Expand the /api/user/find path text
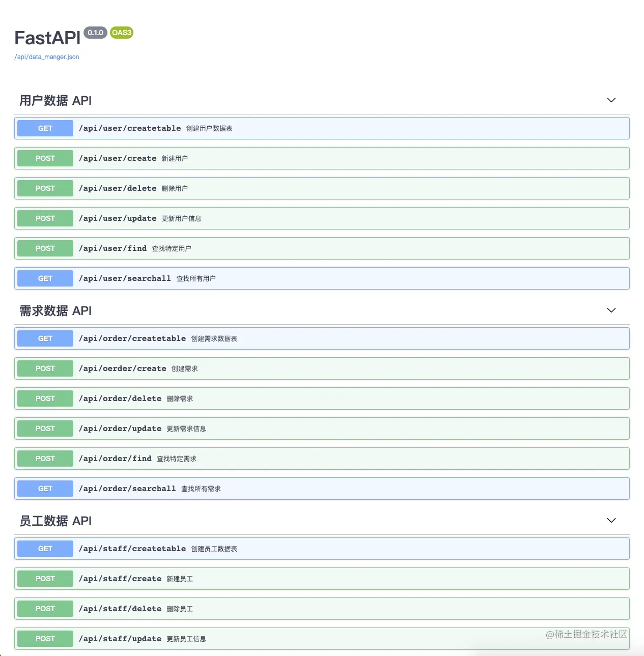The height and width of the screenshot is (656, 644). coord(113,248)
